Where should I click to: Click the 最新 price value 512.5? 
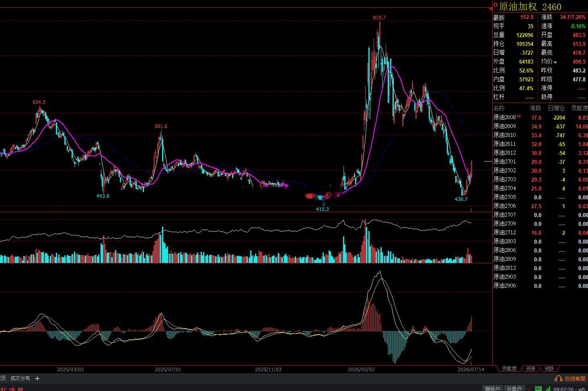coord(527,17)
